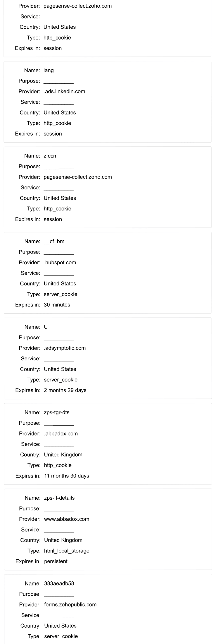Screen dimensions: 216x644
Task: Click the zfccn cookie name
Action: [50, 156]
